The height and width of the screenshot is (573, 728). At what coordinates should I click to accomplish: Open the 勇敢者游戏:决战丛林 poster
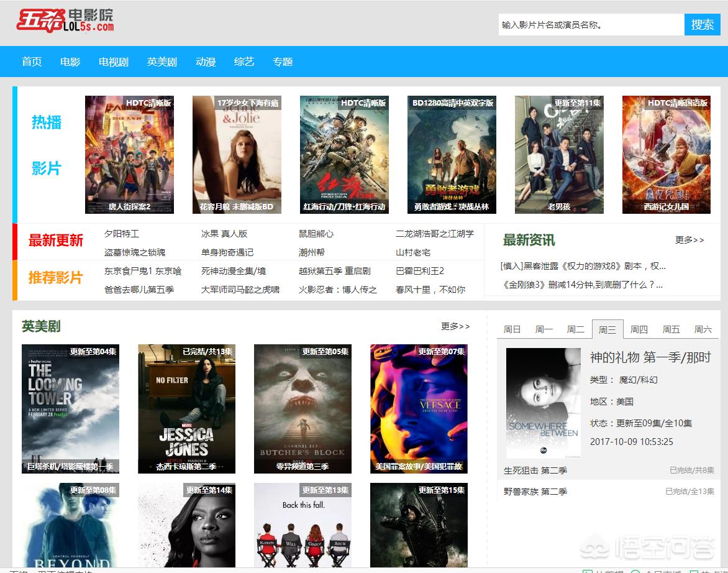click(x=452, y=155)
